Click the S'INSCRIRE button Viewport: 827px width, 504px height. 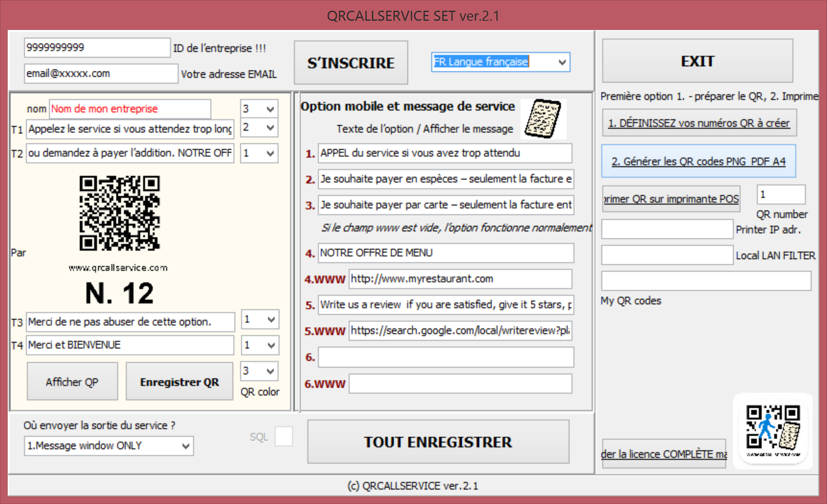pos(350,63)
